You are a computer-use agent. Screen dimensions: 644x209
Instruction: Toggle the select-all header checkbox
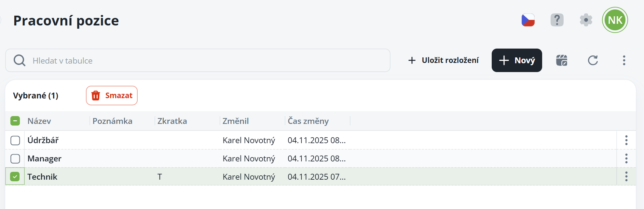click(15, 121)
